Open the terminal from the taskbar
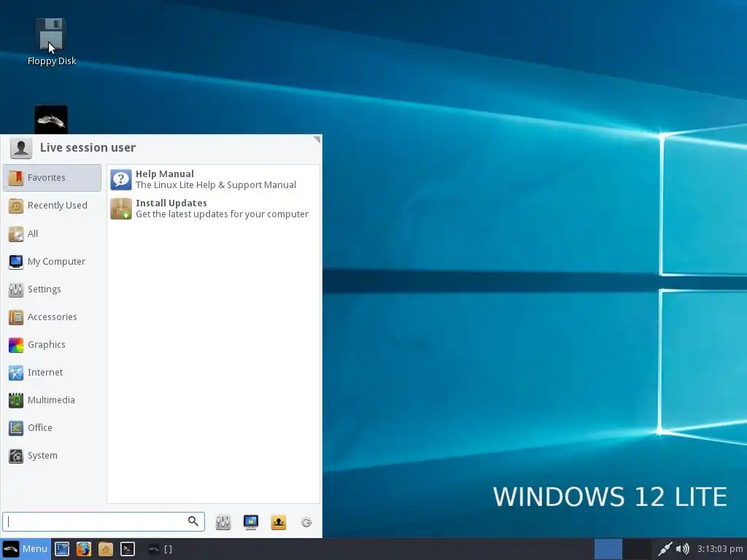This screenshot has height=560, width=747. pos(128,549)
